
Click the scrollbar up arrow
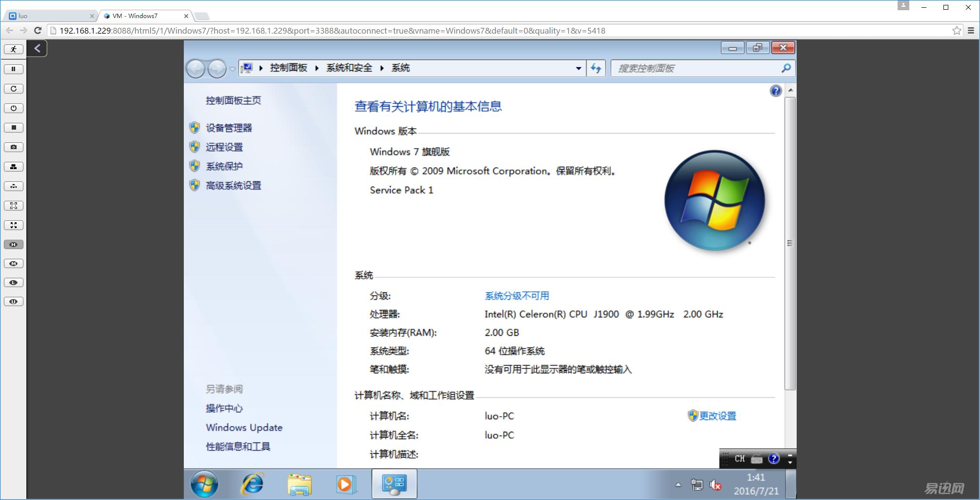(790, 90)
